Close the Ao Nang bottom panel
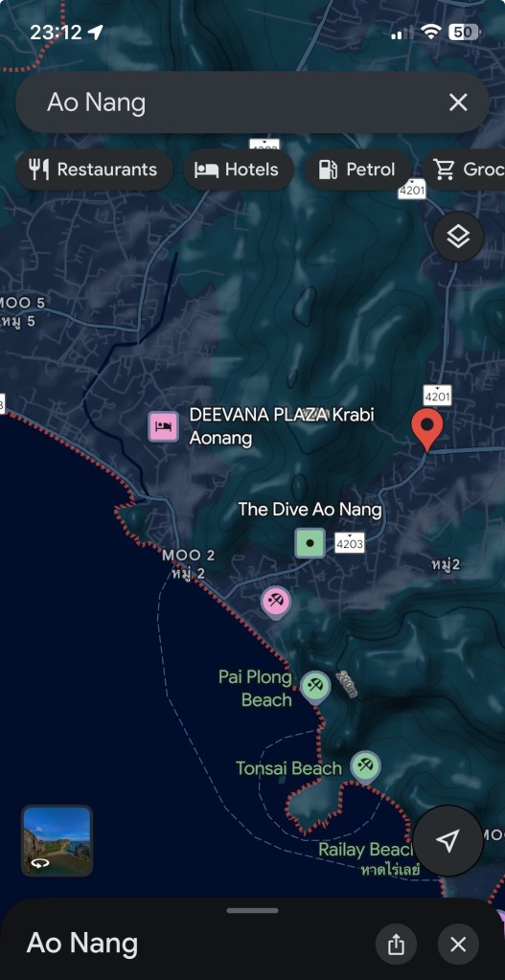 click(x=458, y=945)
